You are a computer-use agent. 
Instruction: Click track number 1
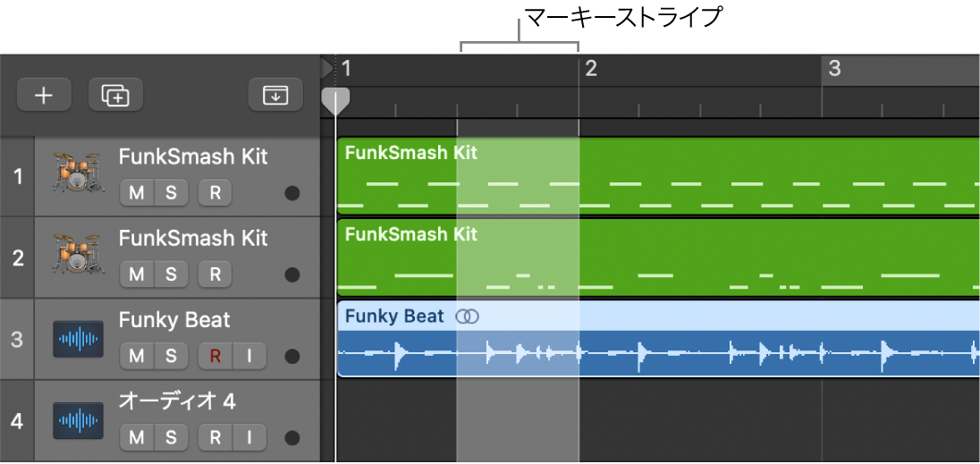[17, 177]
